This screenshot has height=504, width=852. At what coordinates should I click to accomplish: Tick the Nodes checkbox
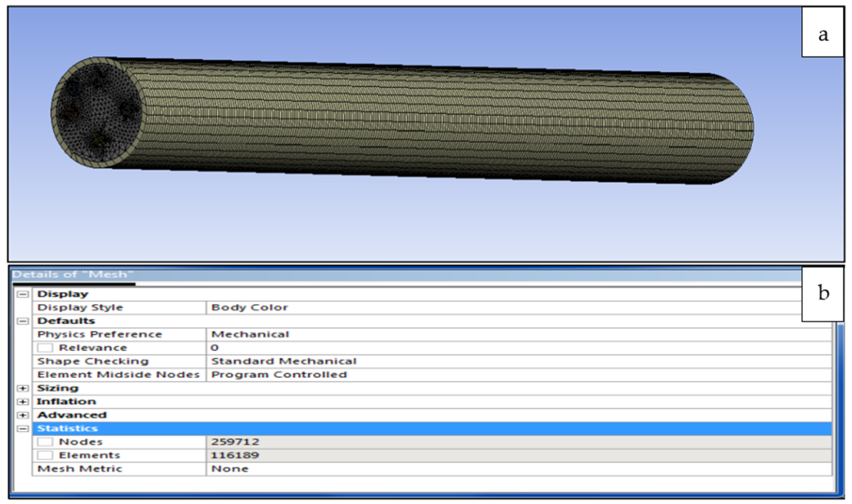[45, 442]
